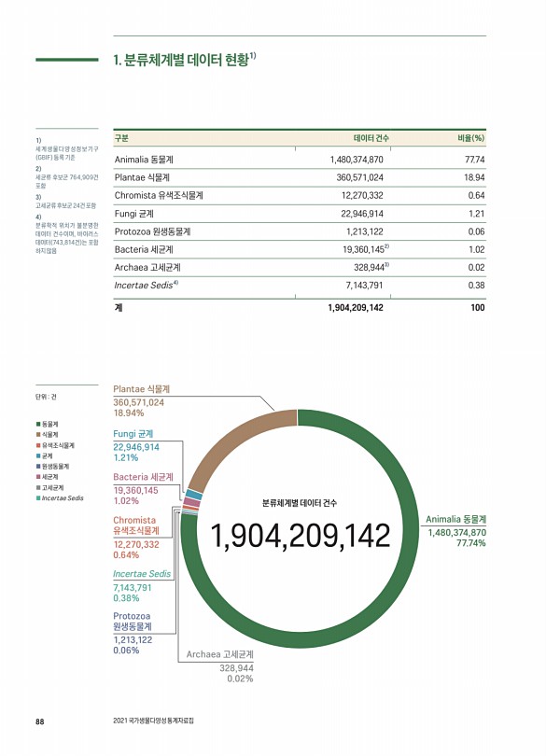Click the green 동물계 legend swatch
The width and height of the screenshot is (546, 756).
click(38, 425)
